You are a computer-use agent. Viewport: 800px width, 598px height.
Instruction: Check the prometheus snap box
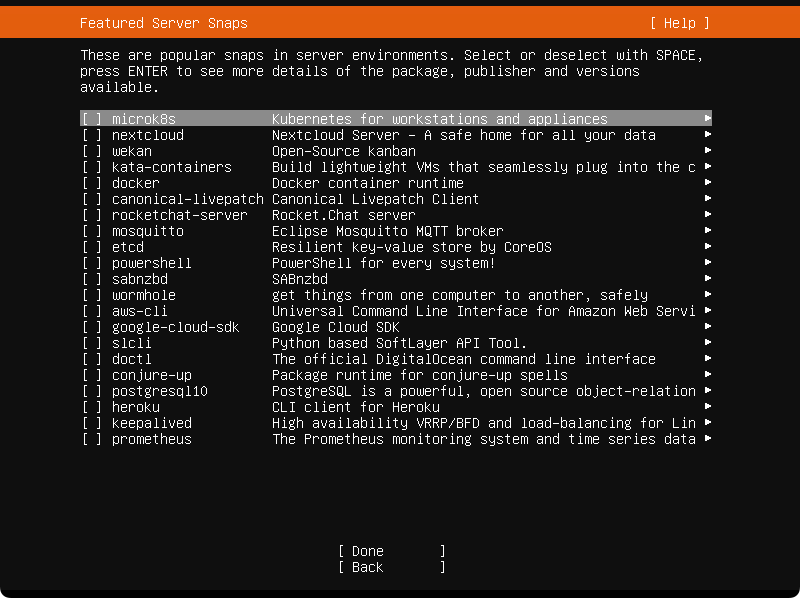pyautogui.click(x=92, y=439)
